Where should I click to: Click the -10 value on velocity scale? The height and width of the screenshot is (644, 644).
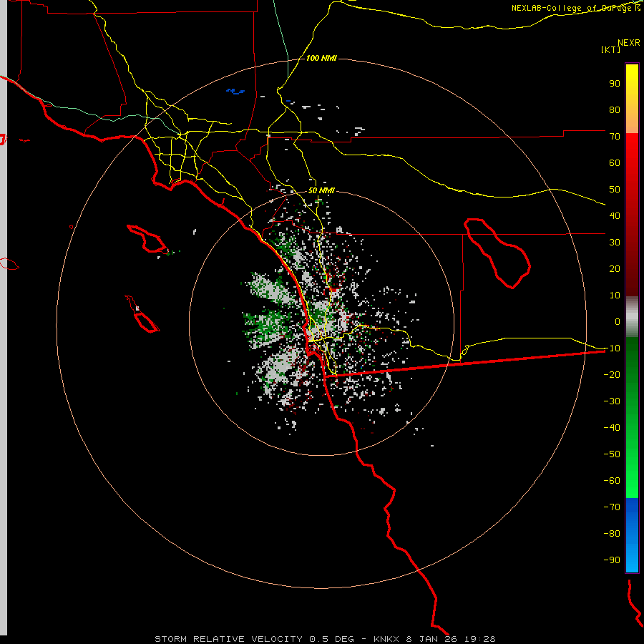tap(612, 348)
